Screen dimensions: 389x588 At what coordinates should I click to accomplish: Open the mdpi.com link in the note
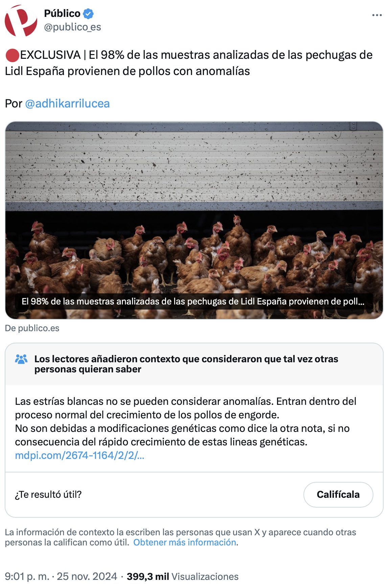79,456
